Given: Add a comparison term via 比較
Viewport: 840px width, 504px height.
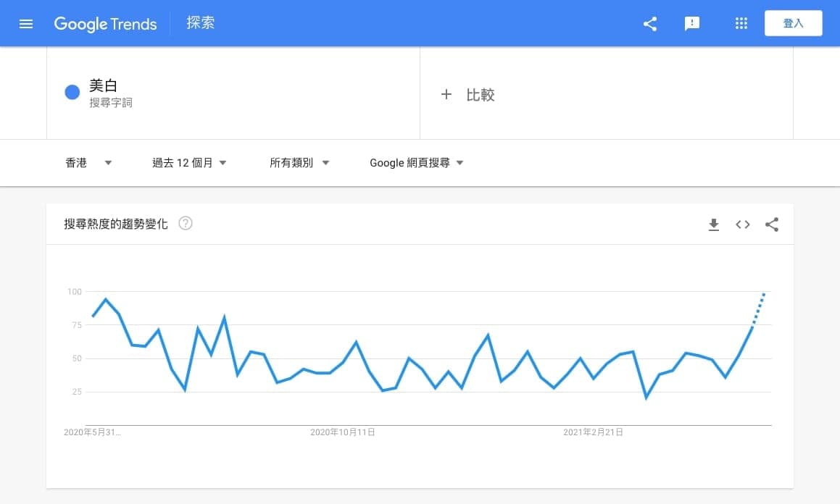Looking at the screenshot, I should (x=480, y=95).
